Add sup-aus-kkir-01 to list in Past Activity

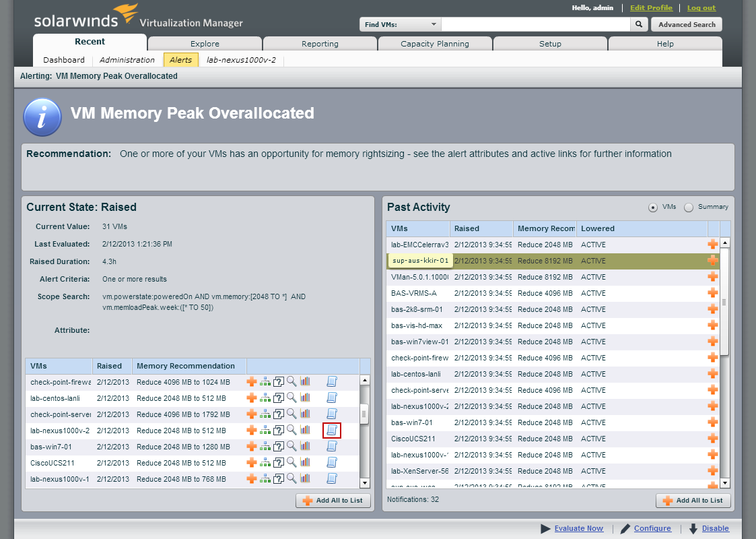point(713,261)
